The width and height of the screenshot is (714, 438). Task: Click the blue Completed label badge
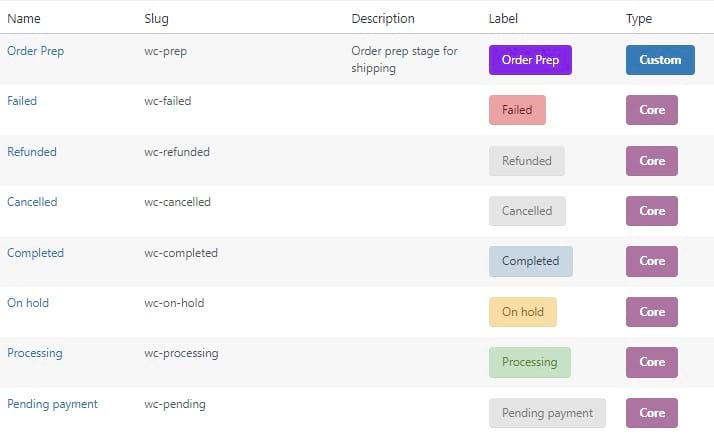tap(531, 261)
